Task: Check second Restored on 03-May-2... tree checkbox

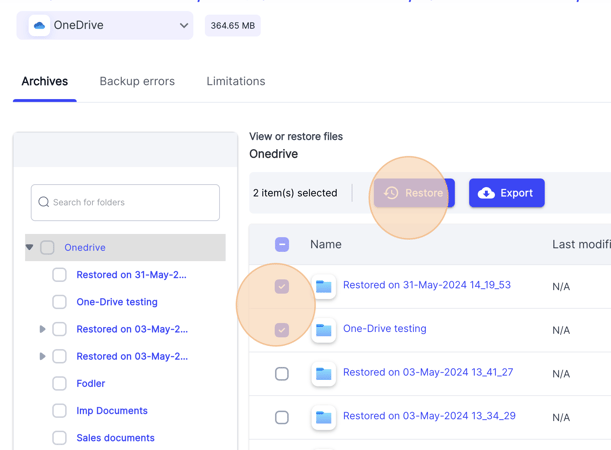Action: coord(59,356)
